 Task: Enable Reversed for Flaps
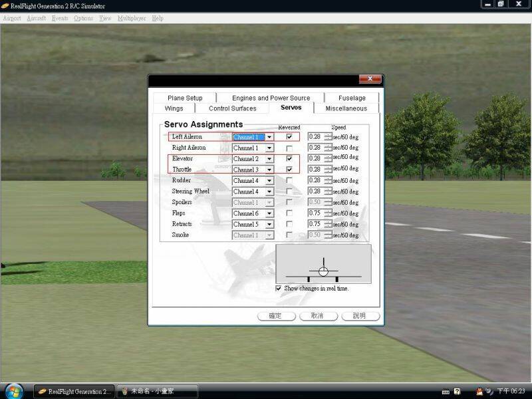tap(289, 213)
